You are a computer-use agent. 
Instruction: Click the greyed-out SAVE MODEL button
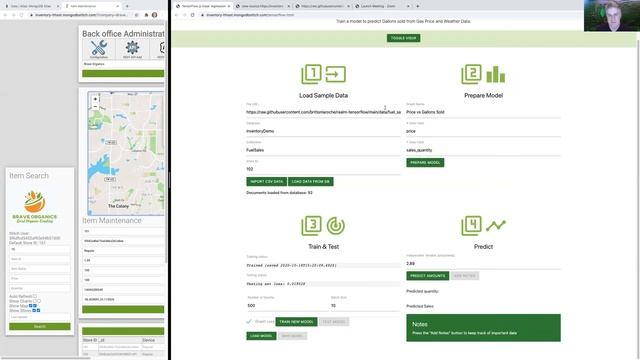point(292,336)
